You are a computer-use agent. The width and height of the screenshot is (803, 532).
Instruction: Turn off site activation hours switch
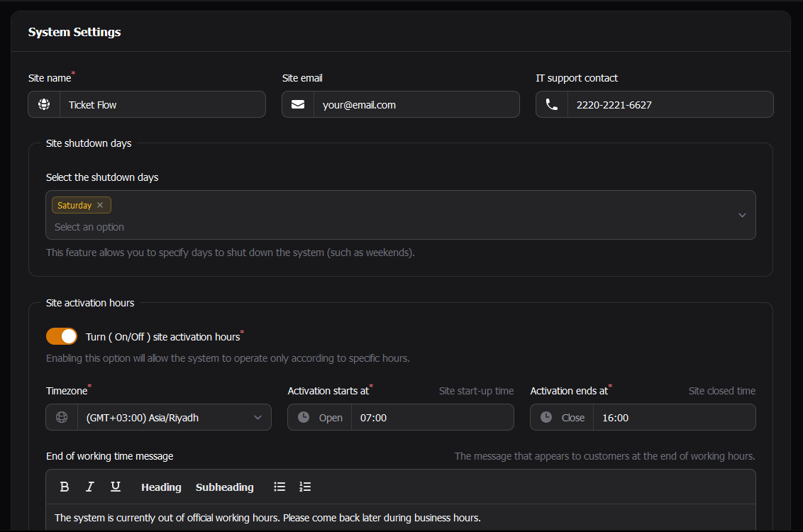click(x=62, y=336)
